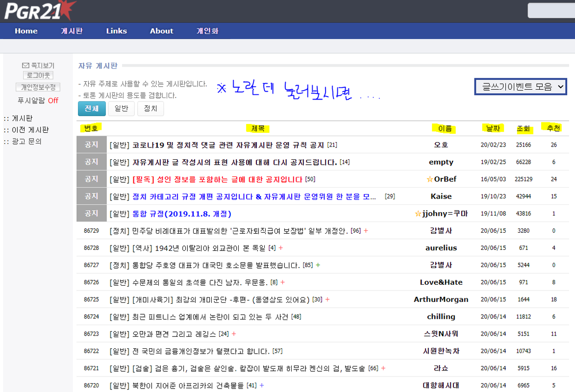Click plus icon on post 86729
This screenshot has height=392, width=575.
pyautogui.click(x=366, y=231)
